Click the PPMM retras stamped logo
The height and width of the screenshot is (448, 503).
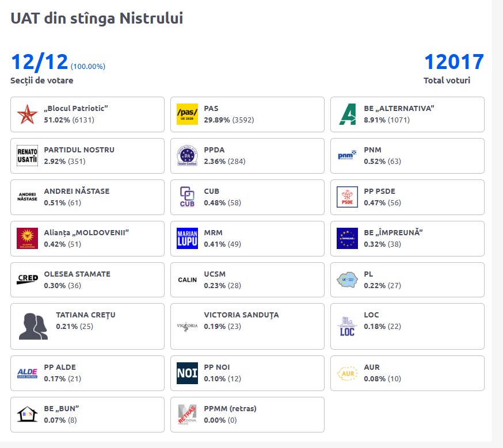pyautogui.click(x=187, y=415)
